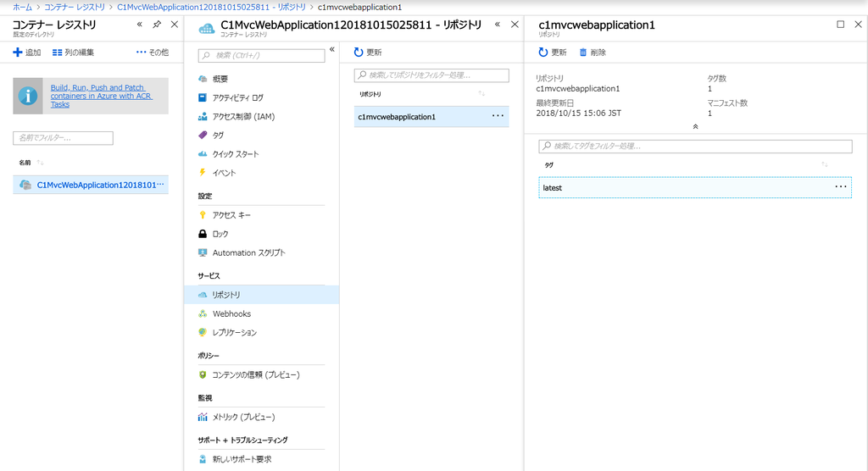Click the 2018/10/15 15:06 JST date value
The image size is (868, 471).
(578, 113)
